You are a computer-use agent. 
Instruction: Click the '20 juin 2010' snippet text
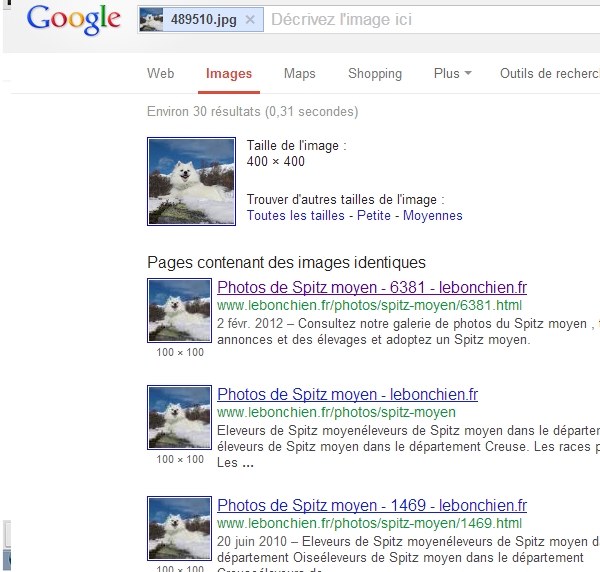coord(252,542)
